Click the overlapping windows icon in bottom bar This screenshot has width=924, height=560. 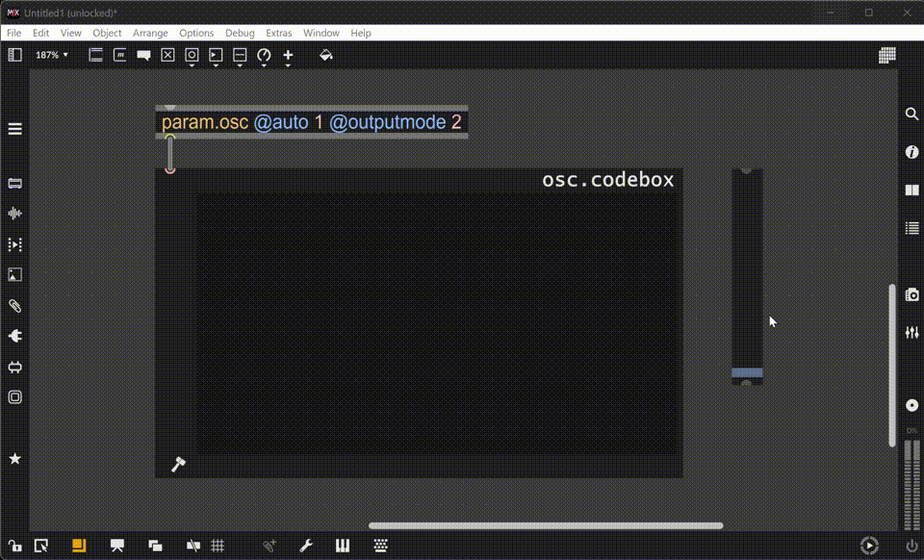pyautogui.click(x=155, y=546)
